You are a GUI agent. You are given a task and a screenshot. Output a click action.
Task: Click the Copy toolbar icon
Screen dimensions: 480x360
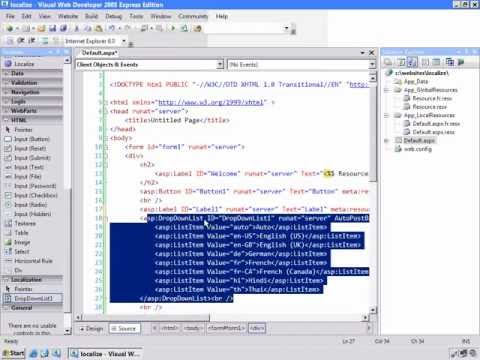(x=87, y=29)
